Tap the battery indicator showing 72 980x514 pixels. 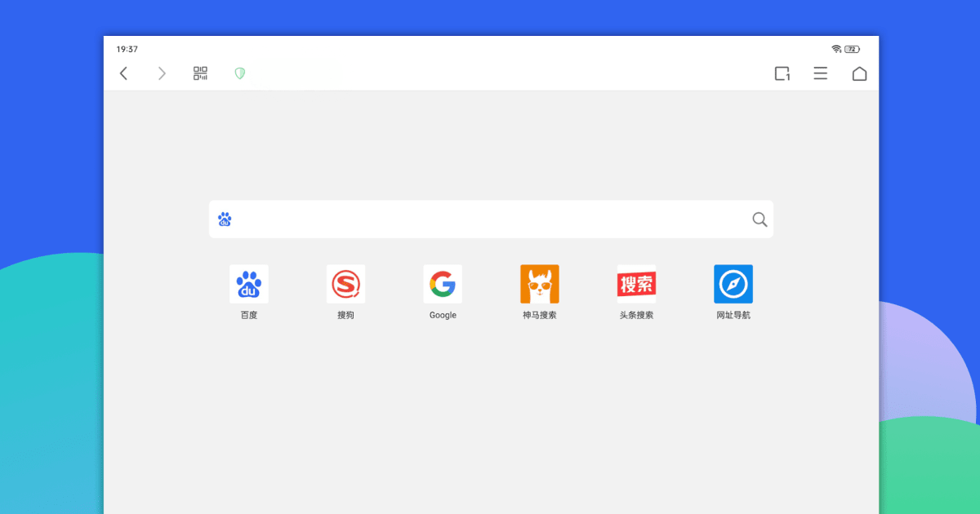[x=851, y=48]
